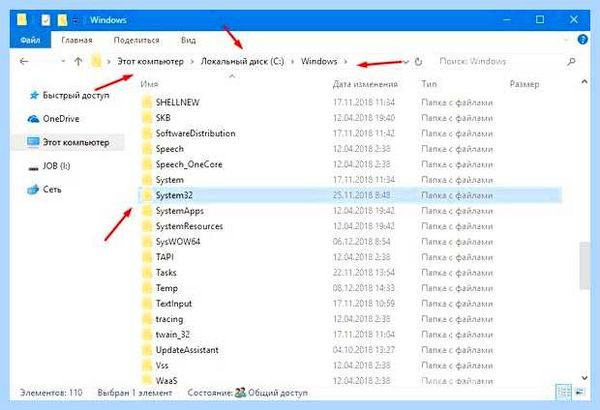Click the Up one level arrow
The width and height of the screenshot is (600, 410).
coord(78,62)
